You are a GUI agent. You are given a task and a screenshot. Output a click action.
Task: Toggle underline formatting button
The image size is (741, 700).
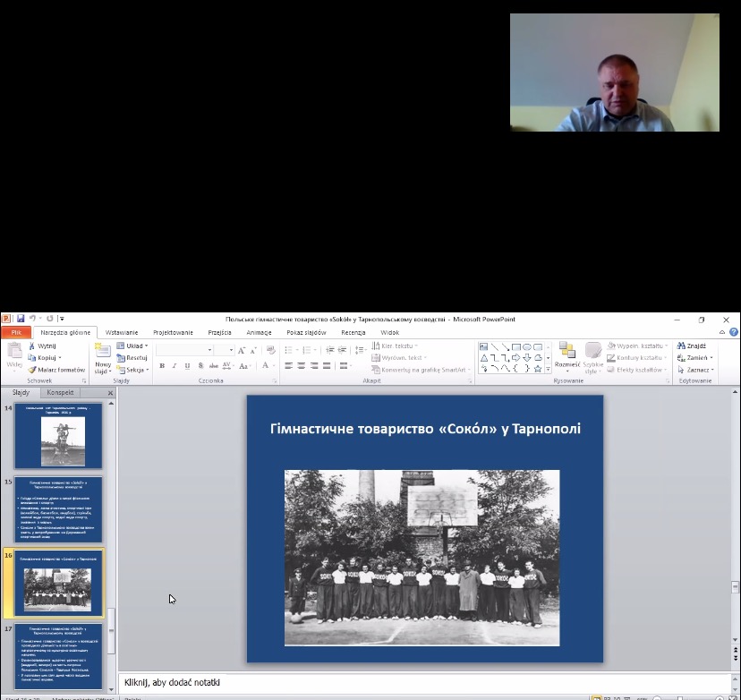coord(187,366)
